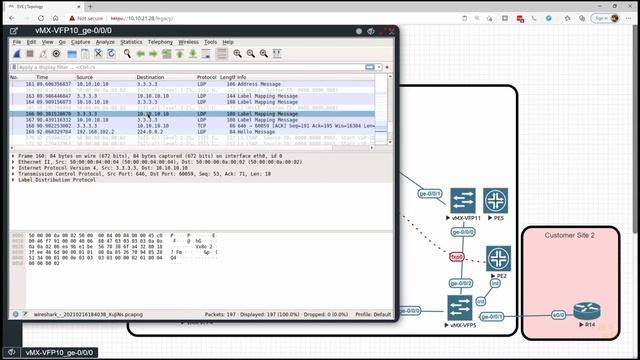Open display filter history dropdown

click(379, 67)
